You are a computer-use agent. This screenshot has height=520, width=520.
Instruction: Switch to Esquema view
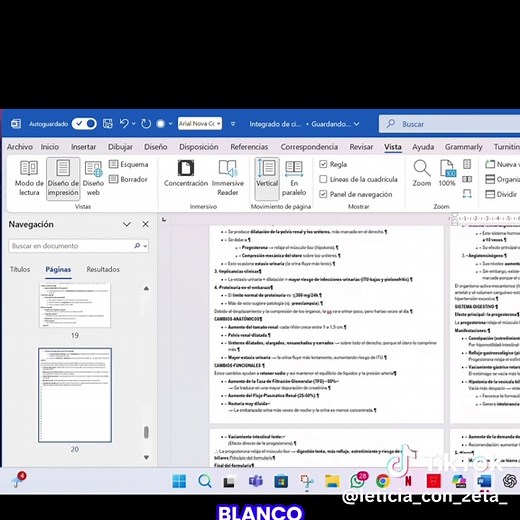pos(129,164)
